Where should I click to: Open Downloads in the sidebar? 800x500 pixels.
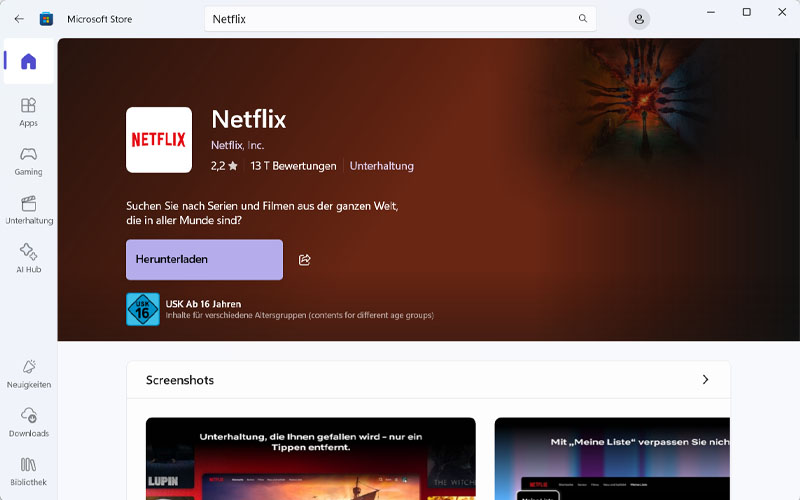(29, 422)
